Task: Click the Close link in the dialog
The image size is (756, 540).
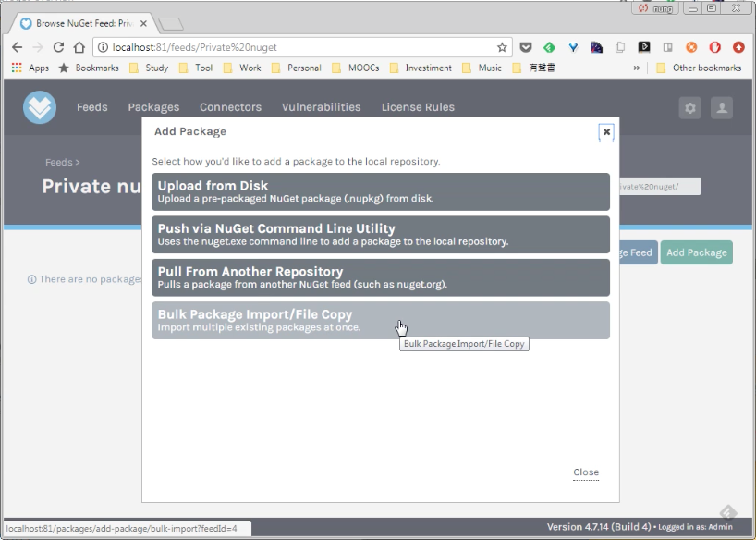Action: click(x=586, y=472)
